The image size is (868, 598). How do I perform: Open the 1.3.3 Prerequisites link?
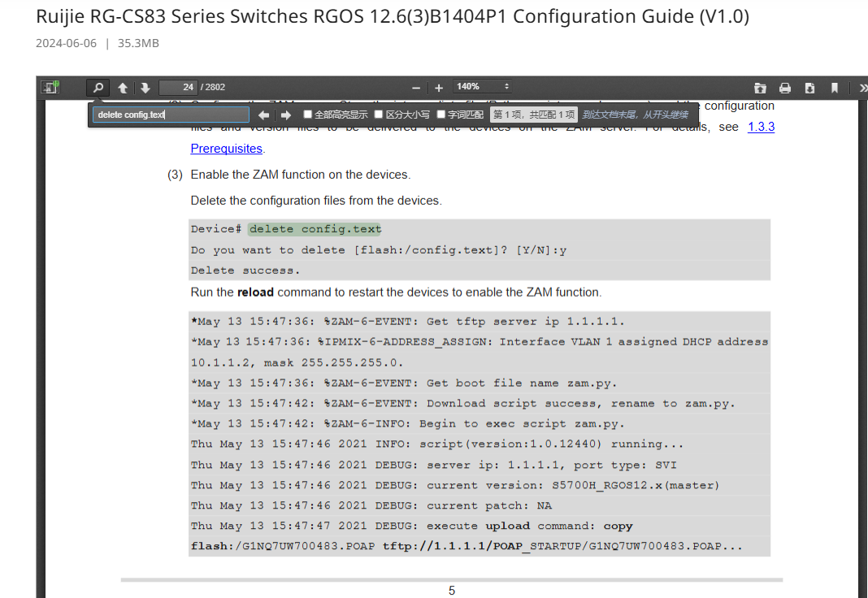coord(227,148)
